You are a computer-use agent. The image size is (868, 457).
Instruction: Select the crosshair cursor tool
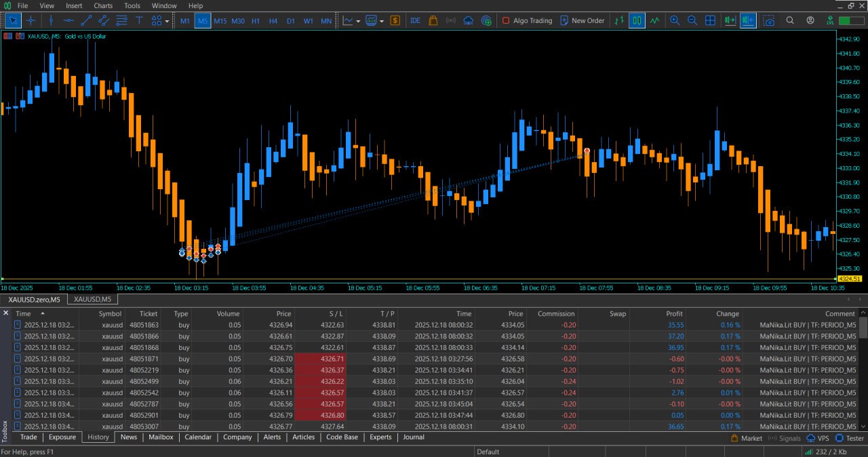(x=31, y=21)
